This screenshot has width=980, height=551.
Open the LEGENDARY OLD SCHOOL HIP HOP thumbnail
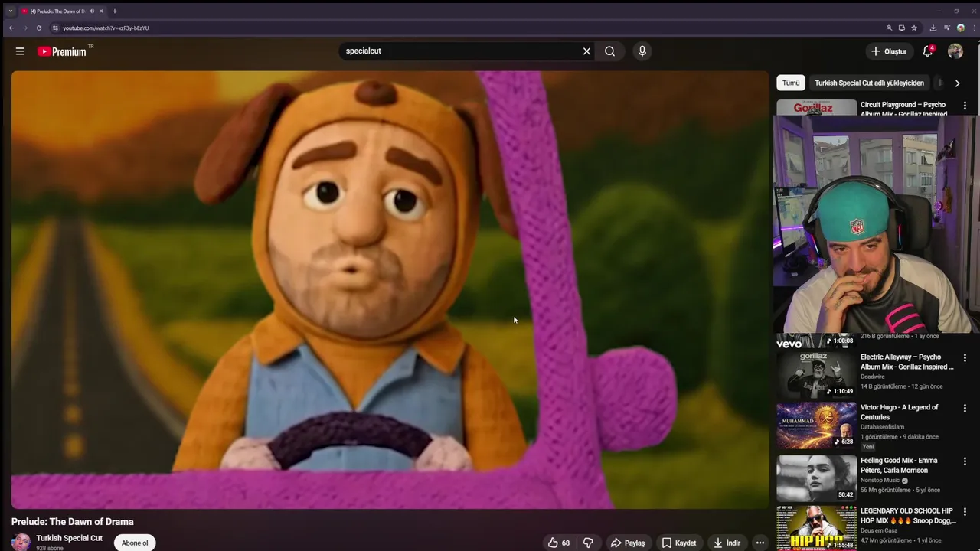click(816, 528)
